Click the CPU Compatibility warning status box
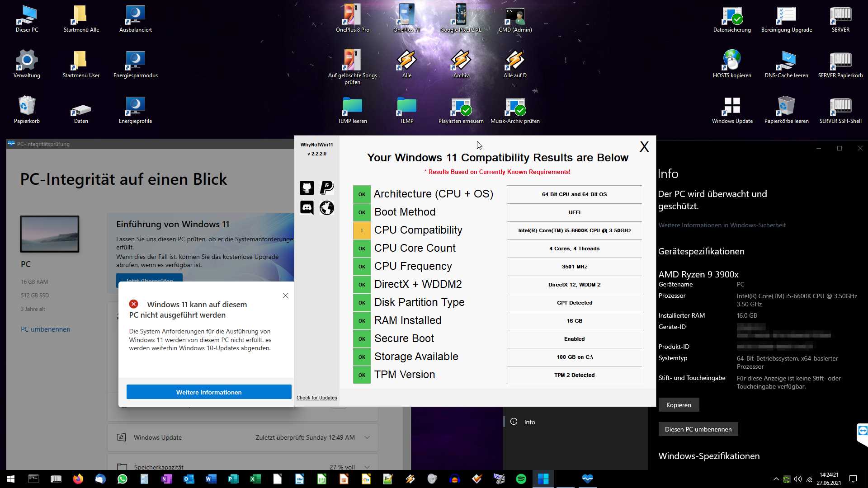868x488 pixels. 362,230
